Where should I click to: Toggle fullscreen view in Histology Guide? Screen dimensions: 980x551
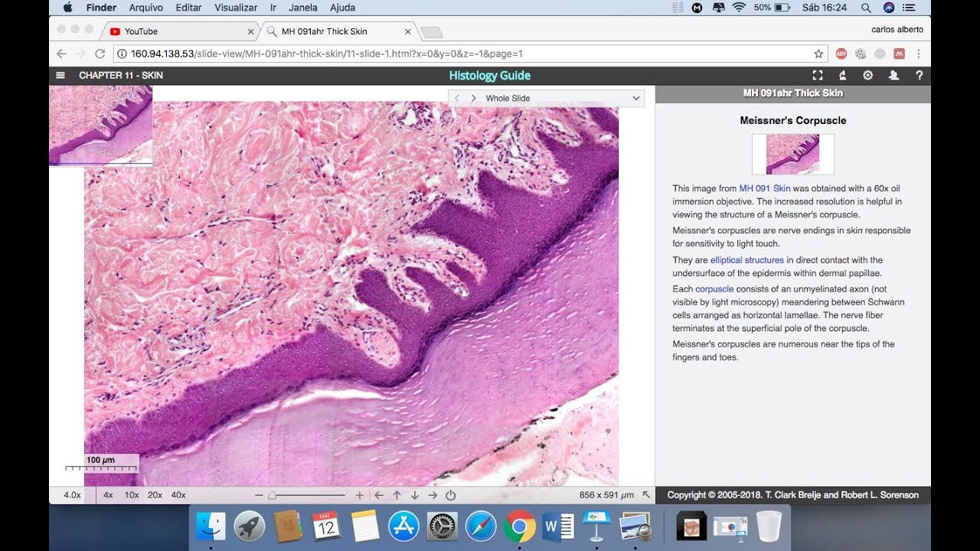tap(818, 75)
